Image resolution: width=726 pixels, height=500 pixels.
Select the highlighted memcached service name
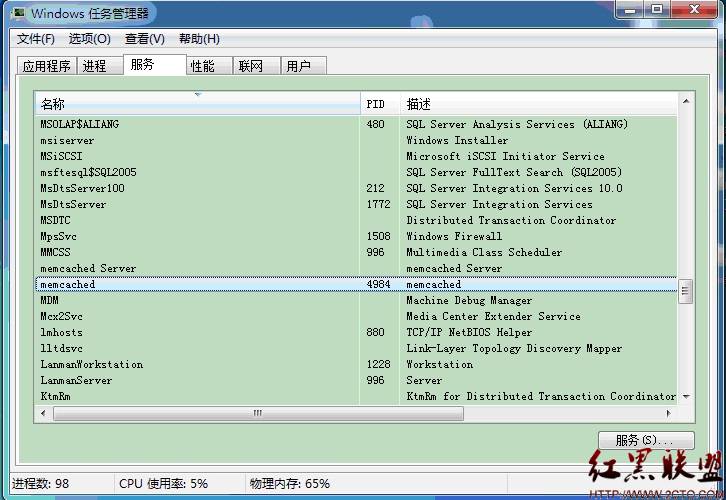tap(68, 284)
